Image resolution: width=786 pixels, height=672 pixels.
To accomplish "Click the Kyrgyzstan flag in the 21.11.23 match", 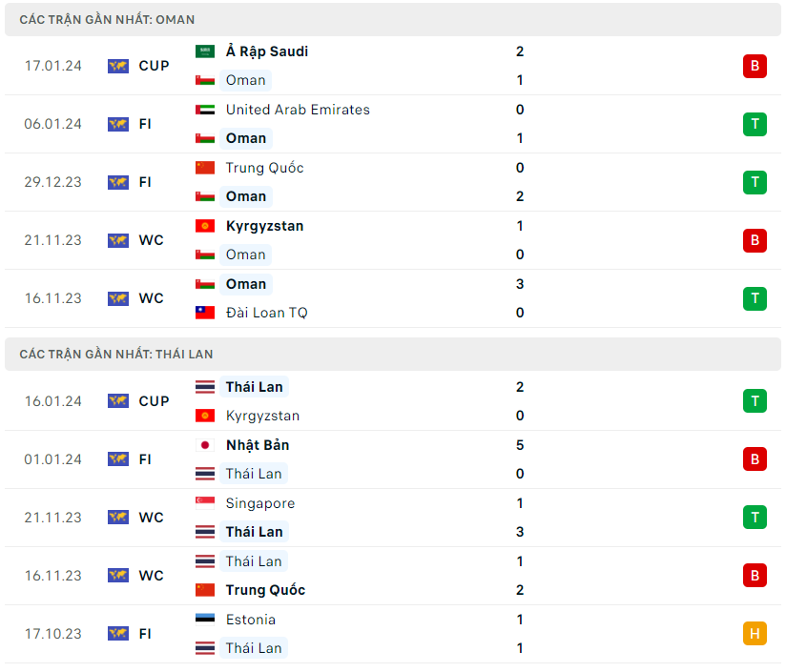I will point(205,226).
